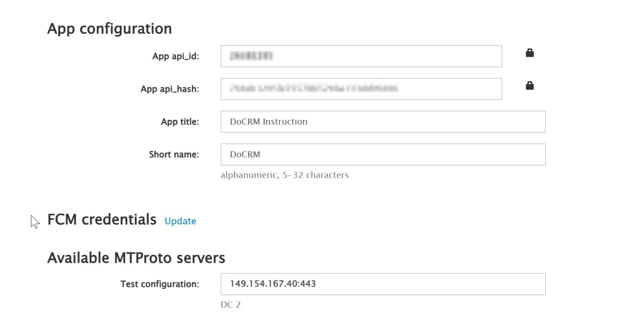Click the DC 2 caption text

point(230,305)
